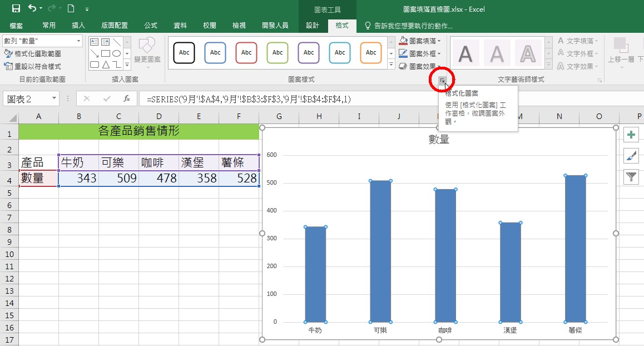The image size is (644, 346).
Task: Open the 圖案效果 dropdown
Action: [420, 66]
